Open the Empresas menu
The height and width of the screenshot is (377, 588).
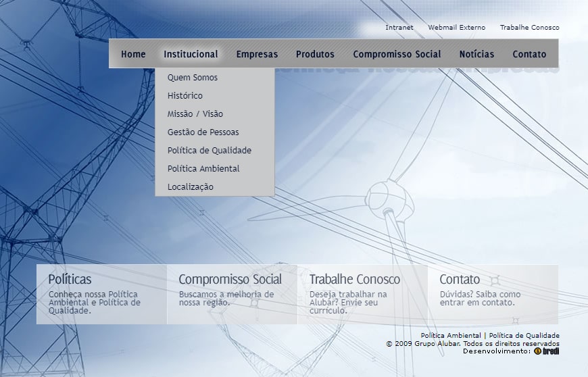pyautogui.click(x=258, y=54)
